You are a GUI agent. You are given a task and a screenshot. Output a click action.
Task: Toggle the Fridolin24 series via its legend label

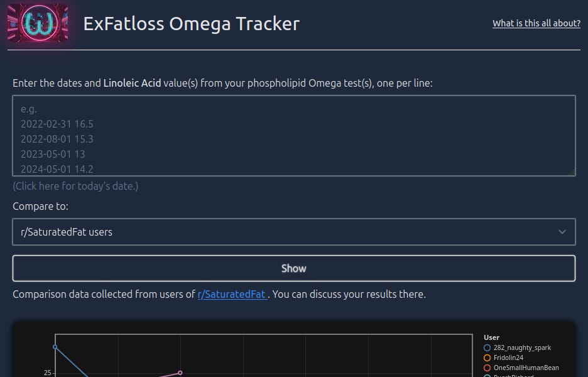509,358
